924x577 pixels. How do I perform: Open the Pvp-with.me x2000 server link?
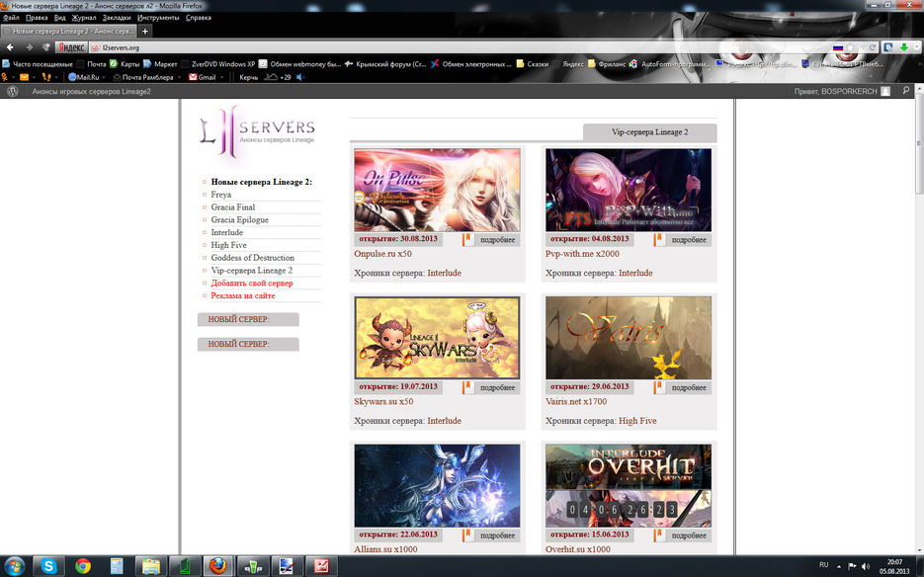(582, 254)
